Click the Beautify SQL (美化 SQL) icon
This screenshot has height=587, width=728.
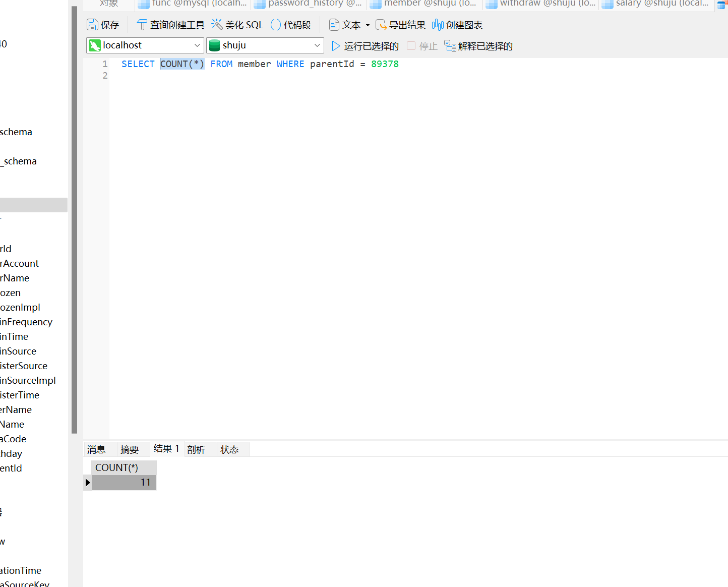217,25
